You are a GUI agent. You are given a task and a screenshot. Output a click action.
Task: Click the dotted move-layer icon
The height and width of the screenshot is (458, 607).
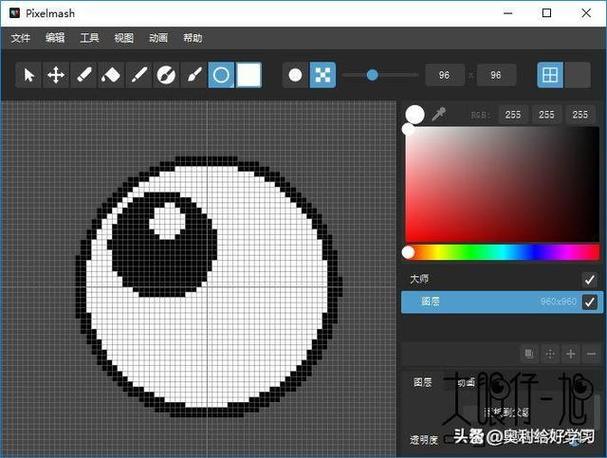click(x=550, y=353)
